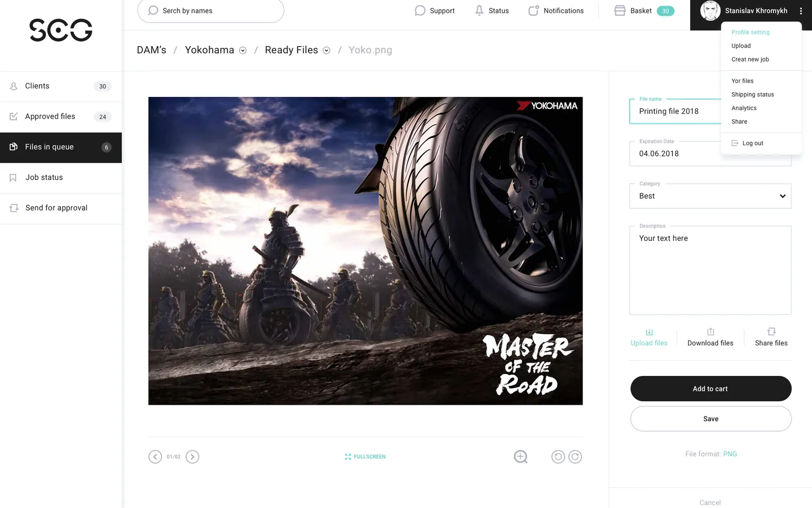Click the Notifications icon
Image resolution: width=812 pixels, height=508 pixels.
[533, 11]
